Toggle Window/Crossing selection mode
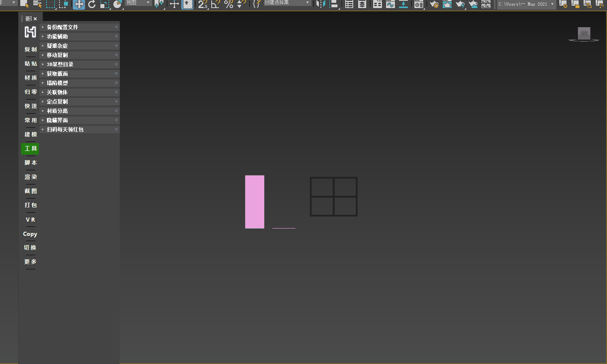 [x=64, y=4]
